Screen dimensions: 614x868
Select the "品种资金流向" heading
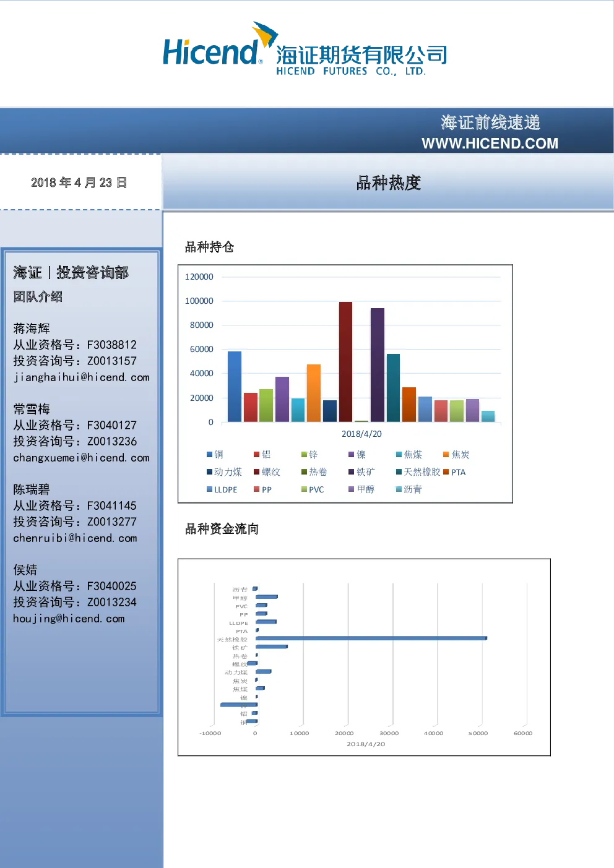[x=222, y=528]
